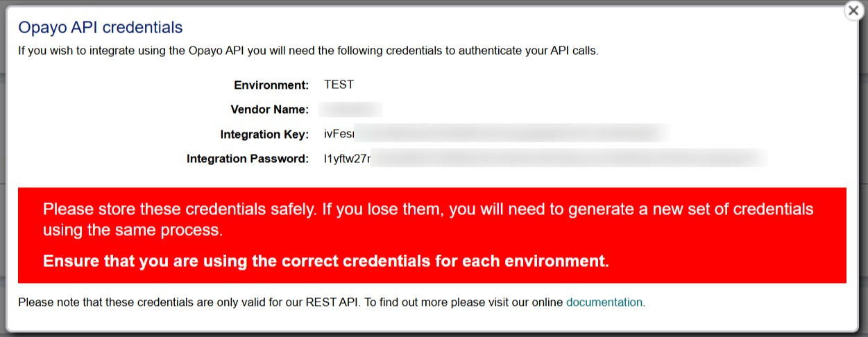
Task: Open the online documentation link
Action: click(x=605, y=302)
